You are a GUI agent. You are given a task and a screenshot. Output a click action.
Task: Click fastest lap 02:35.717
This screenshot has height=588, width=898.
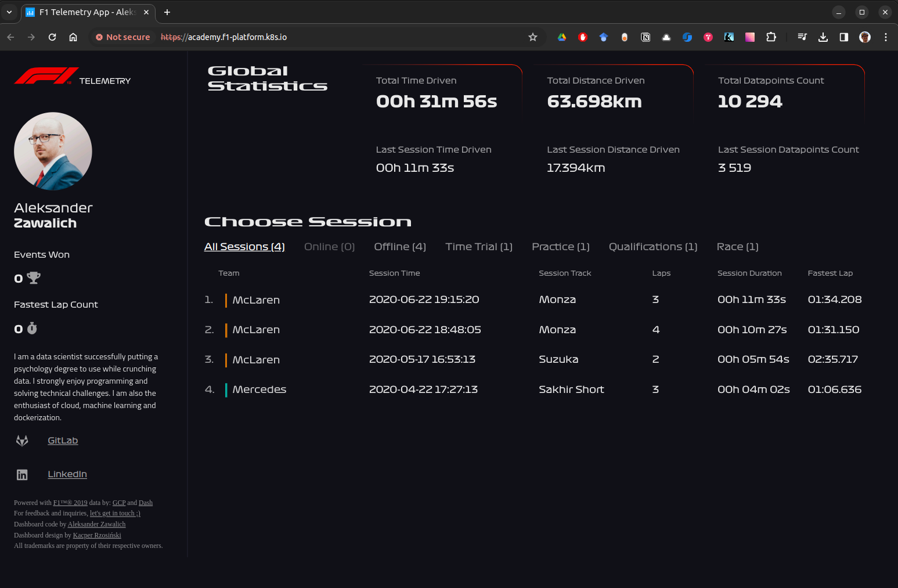click(833, 359)
